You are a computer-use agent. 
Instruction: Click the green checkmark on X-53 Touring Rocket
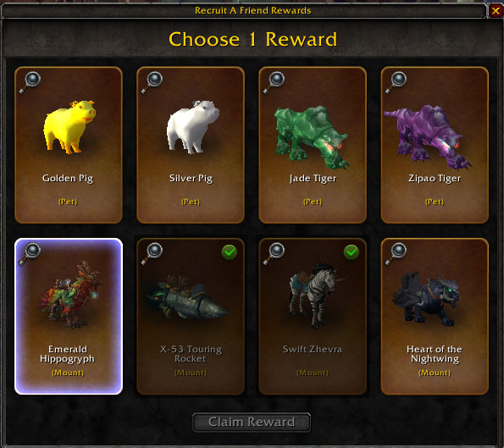click(x=230, y=252)
